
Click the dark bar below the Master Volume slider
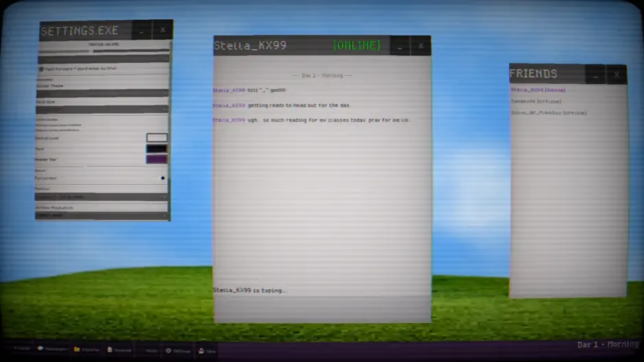103,60
